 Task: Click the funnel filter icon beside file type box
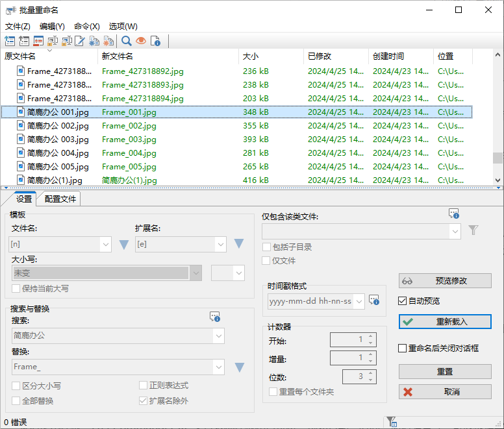point(473,230)
